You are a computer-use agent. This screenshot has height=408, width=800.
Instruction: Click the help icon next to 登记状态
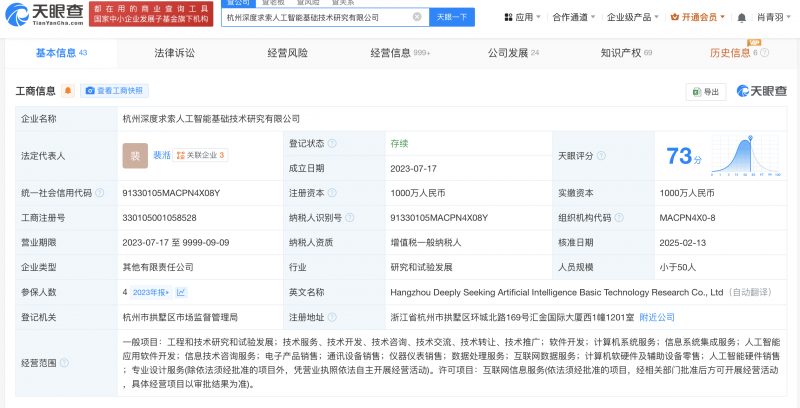point(332,144)
